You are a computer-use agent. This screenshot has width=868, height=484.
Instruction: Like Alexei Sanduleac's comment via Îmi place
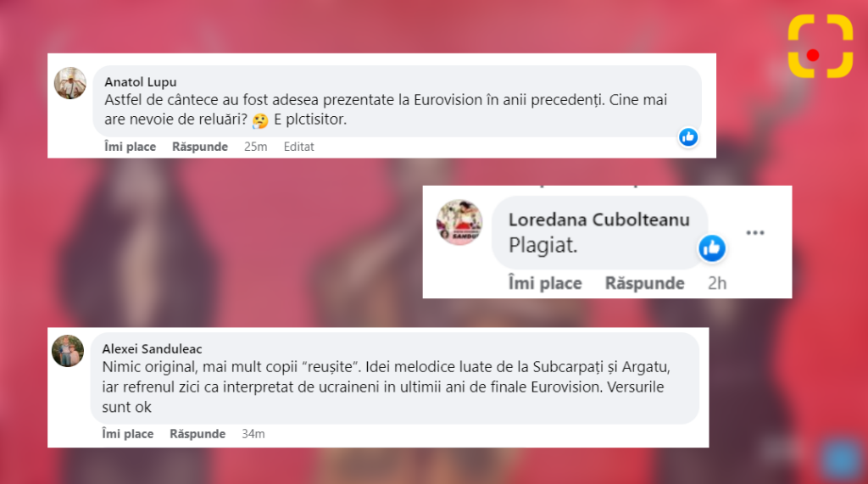[x=127, y=434]
